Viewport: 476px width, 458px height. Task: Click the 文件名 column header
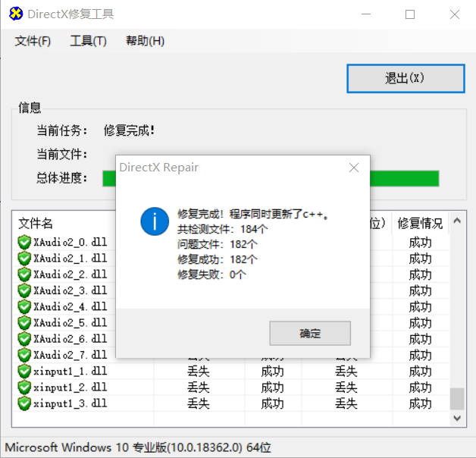click(36, 223)
